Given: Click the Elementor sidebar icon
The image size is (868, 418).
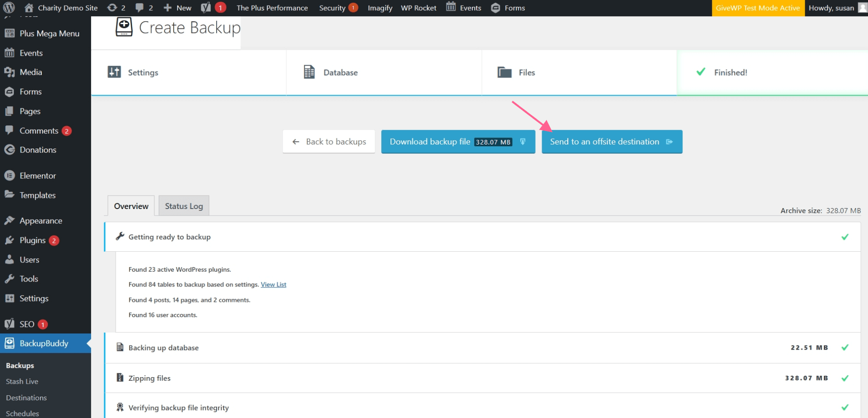Looking at the screenshot, I should pos(9,176).
